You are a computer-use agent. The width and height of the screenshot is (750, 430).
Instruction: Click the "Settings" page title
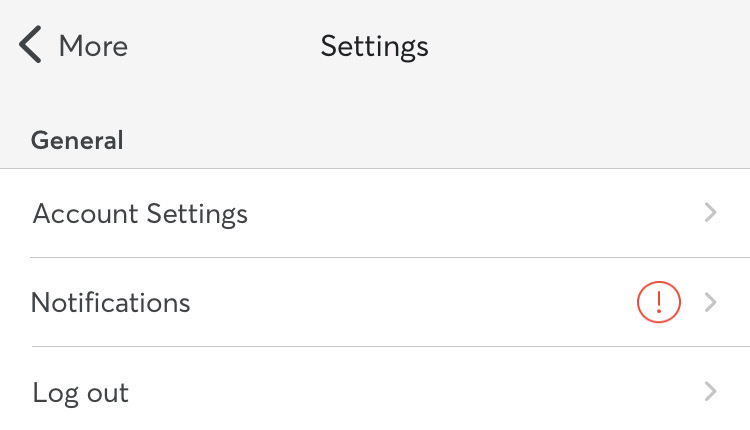click(374, 46)
